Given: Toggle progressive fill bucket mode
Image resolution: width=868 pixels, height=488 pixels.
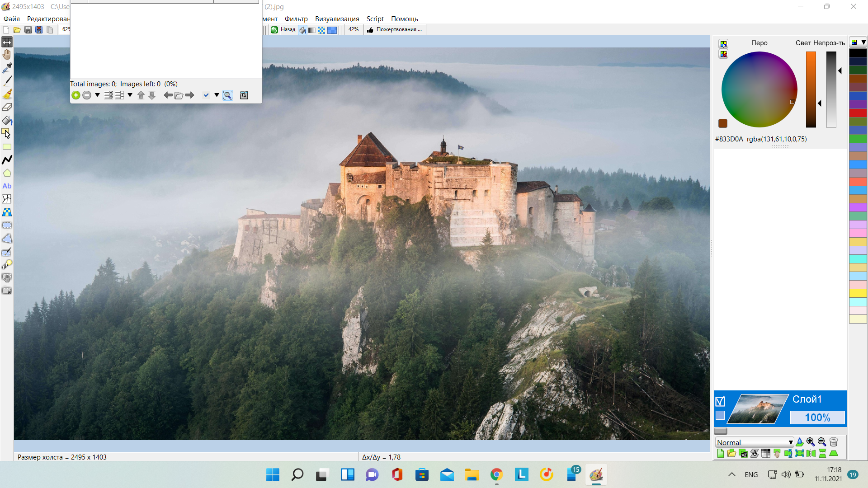Looking at the screenshot, I should coord(302,30).
